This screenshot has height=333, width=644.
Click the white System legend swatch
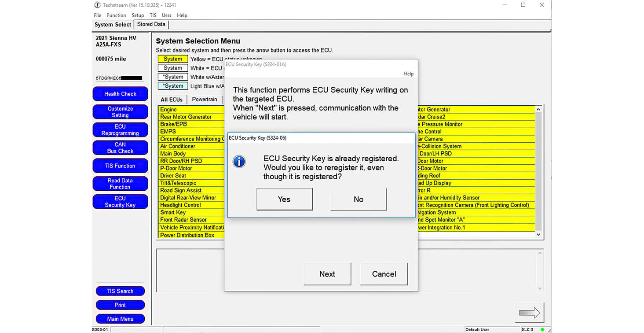173,68
